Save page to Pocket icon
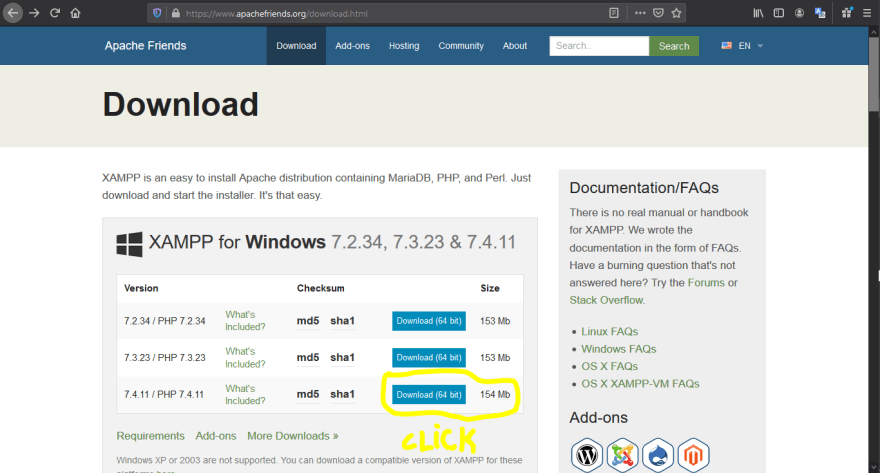This screenshot has height=473, width=880. point(658,13)
